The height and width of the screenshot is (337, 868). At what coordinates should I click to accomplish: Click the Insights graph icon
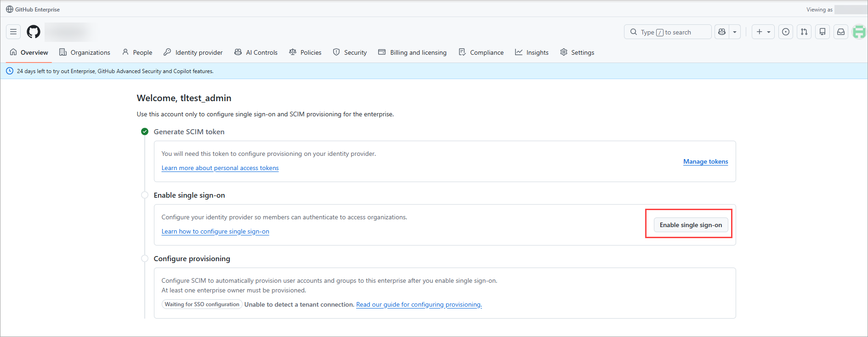pyautogui.click(x=519, y=52)
